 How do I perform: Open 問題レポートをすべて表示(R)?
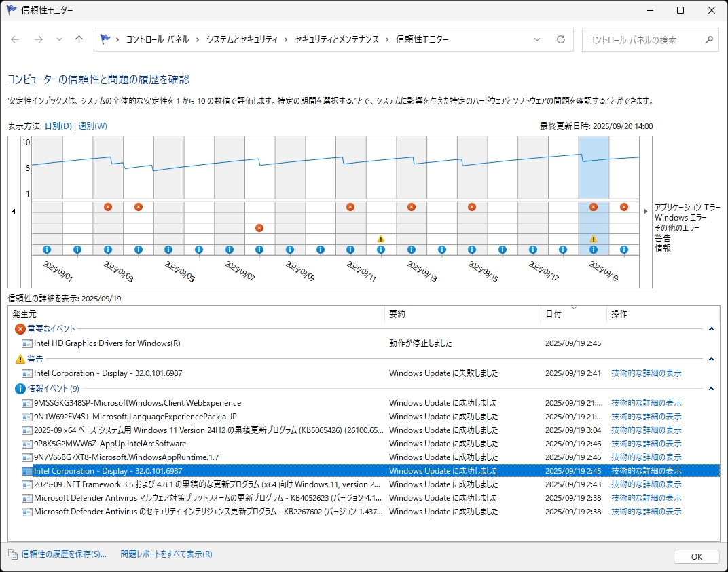(x=166, y=554)
